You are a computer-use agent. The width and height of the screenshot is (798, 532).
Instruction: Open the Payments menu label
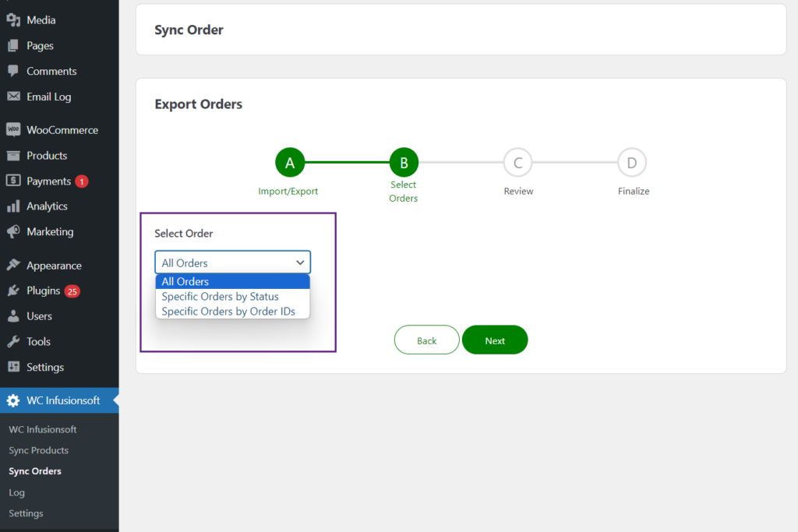[x=48, y=181]
